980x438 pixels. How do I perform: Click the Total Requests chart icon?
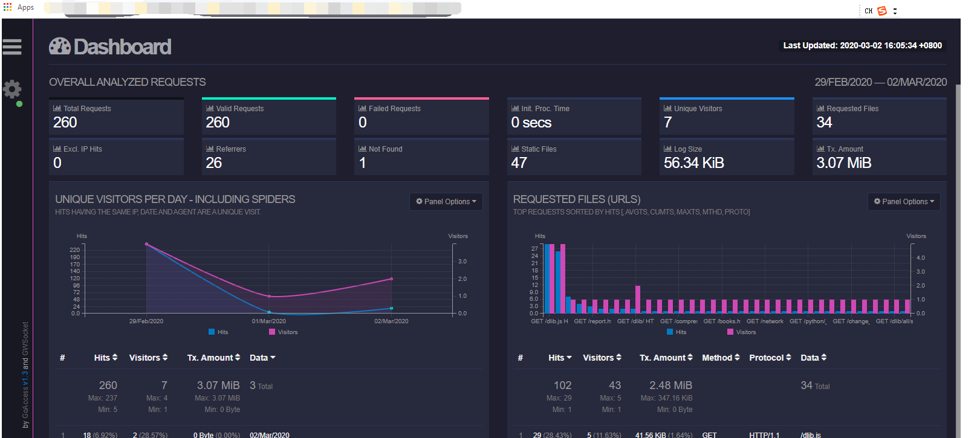click(57, 108)
